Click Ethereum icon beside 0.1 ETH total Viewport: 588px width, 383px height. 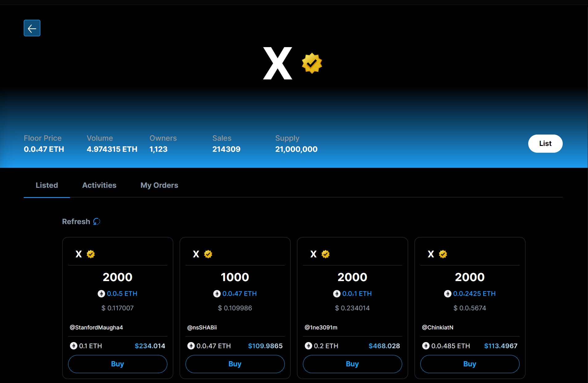[74, 346]
